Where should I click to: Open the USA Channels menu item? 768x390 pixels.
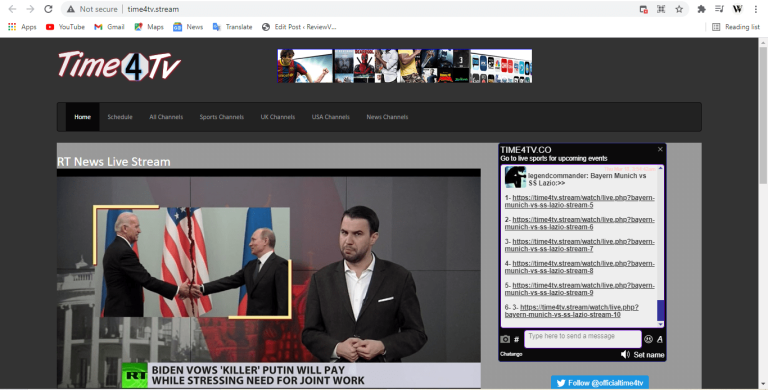[x=331, y=117]
